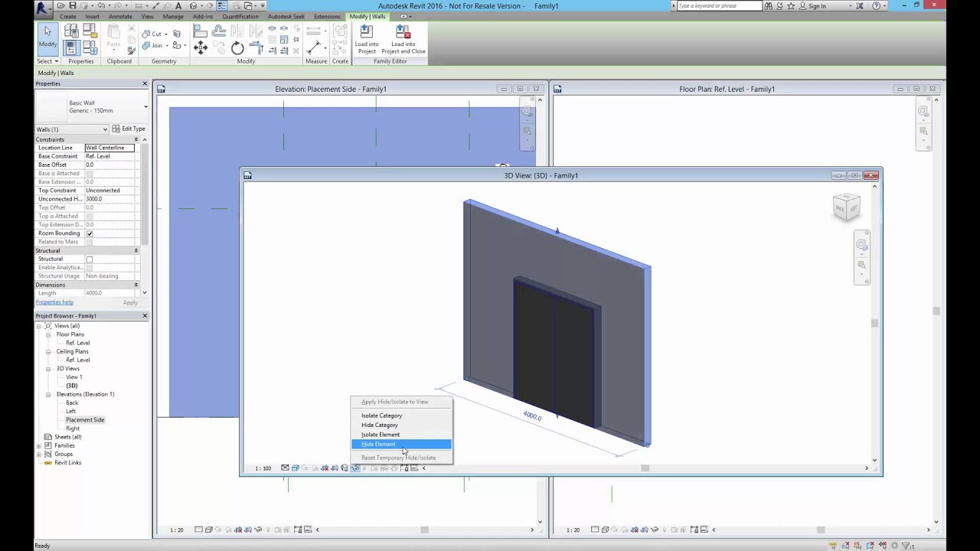Click the Text 'A' icon in quick access toolbar
980x551 pixels.
pos(178,5)
